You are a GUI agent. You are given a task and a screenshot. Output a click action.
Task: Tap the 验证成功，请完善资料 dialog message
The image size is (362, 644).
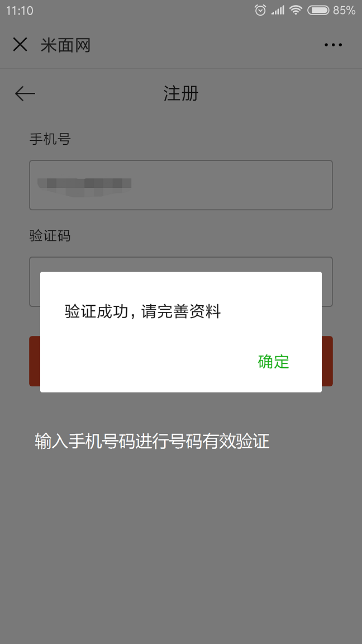[x=143, y=312]
